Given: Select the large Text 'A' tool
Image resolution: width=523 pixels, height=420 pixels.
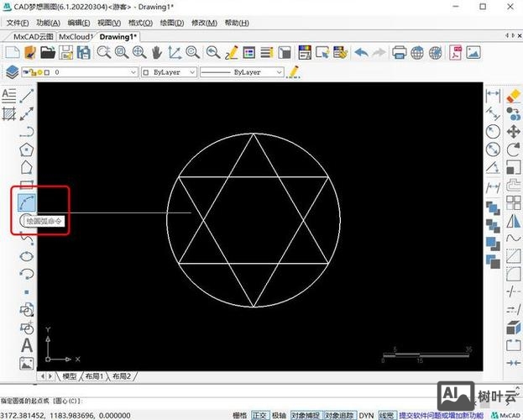Looking at the screenshot, I should (27, 345).
